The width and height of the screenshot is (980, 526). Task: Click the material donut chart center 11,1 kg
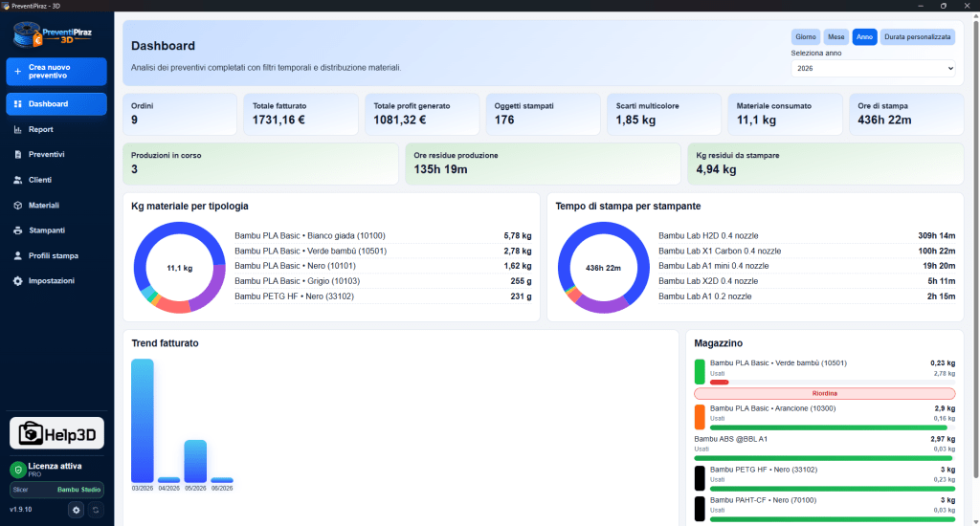pyautogui.click(x=179, y=268)
